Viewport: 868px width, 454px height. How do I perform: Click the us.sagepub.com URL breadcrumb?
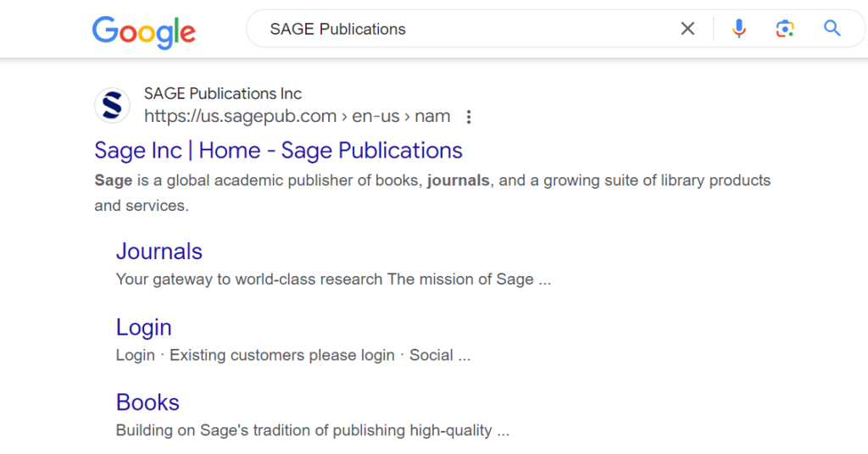pos(240,117)
